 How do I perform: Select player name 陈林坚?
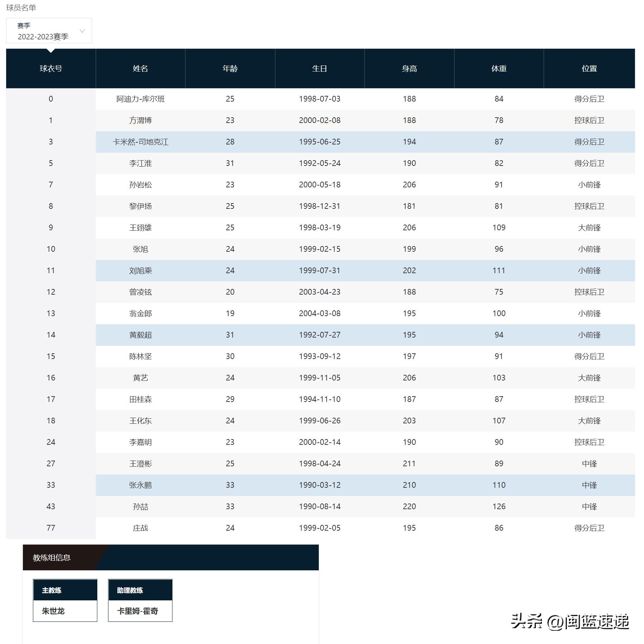140,357
